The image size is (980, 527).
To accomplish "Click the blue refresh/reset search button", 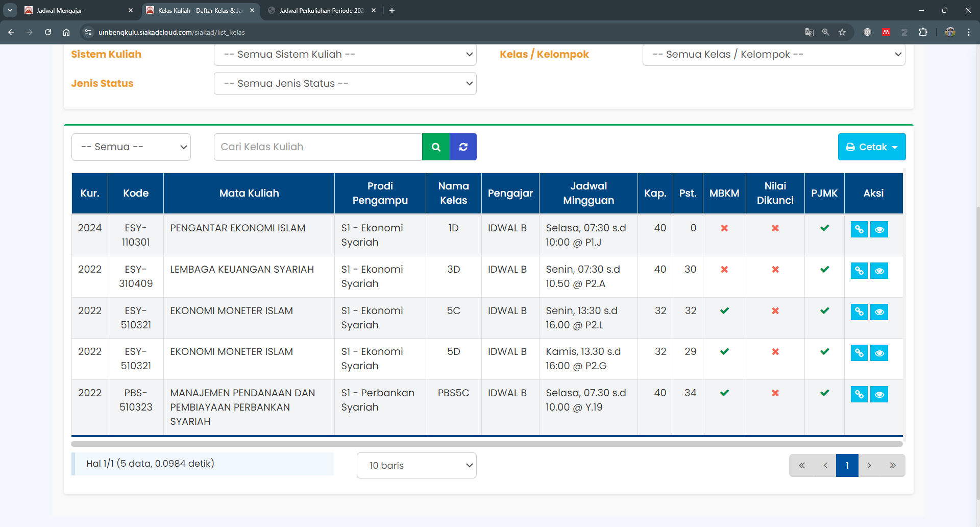I will pyautogui.click(x=463, y=147).
